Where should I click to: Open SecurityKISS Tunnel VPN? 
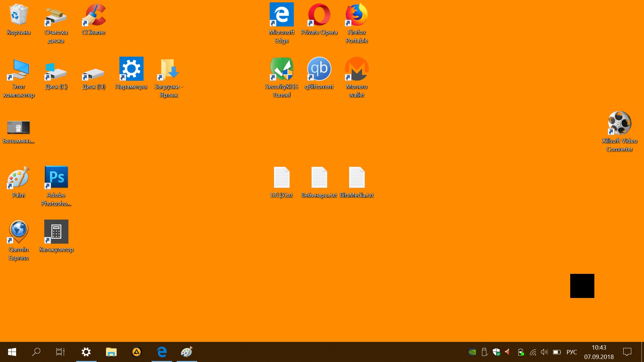[281, 68]
